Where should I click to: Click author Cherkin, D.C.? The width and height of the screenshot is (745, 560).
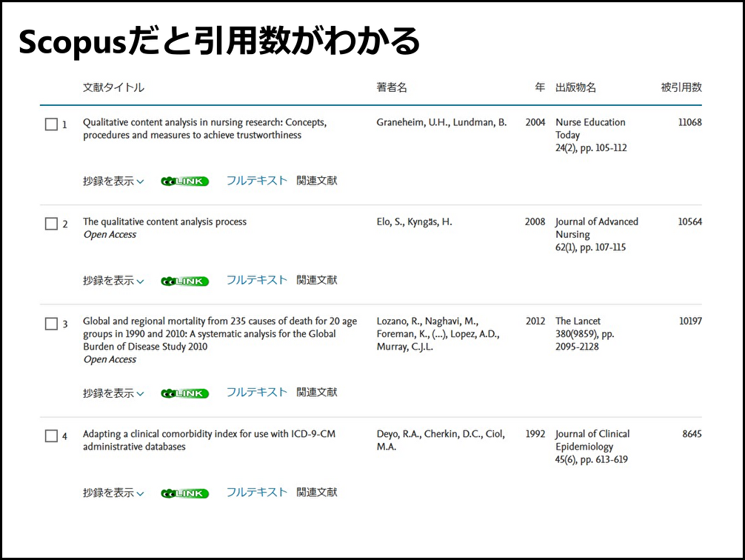(453, 433)
